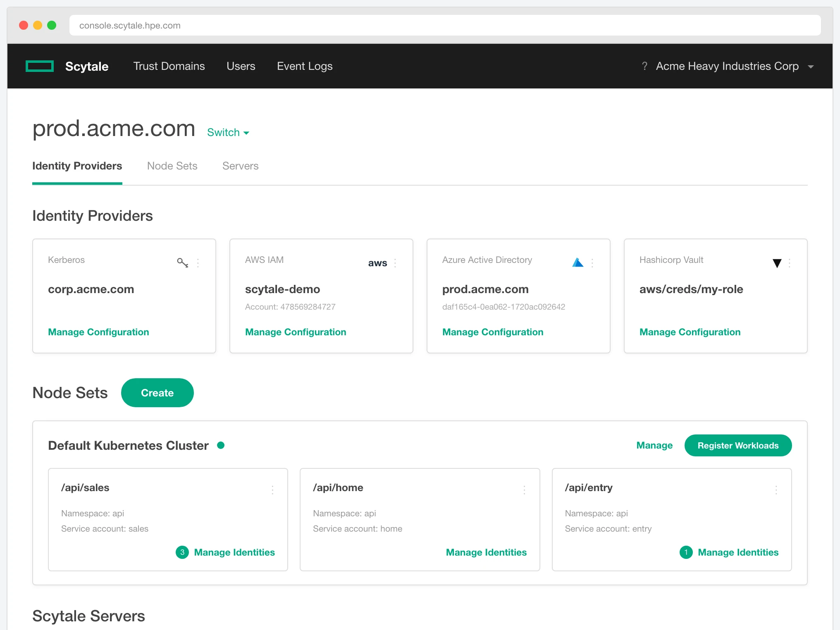
Task: Click Create to add a node set
Action: click(157, 393)
